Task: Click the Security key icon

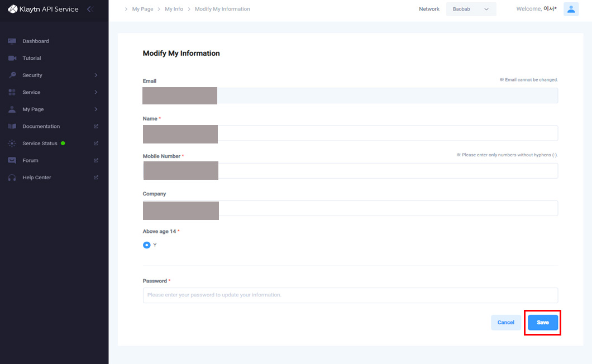Action: tap(12, 75)
